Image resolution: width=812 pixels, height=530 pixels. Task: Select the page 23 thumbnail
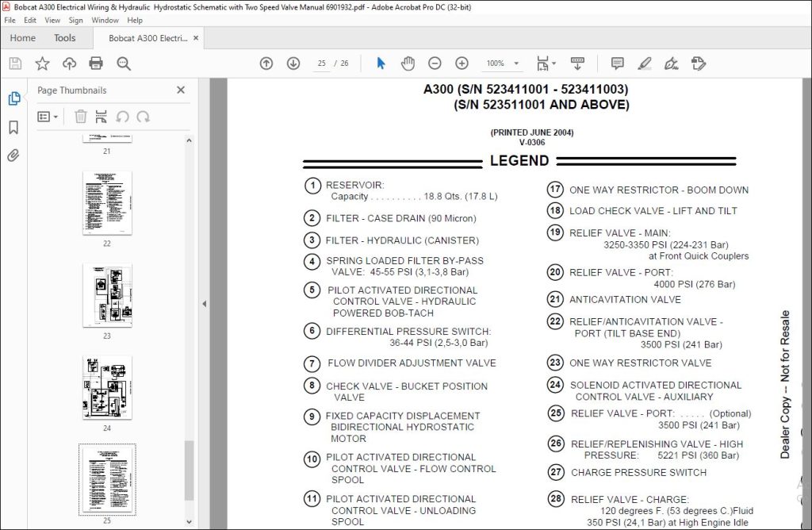[107, 295]
